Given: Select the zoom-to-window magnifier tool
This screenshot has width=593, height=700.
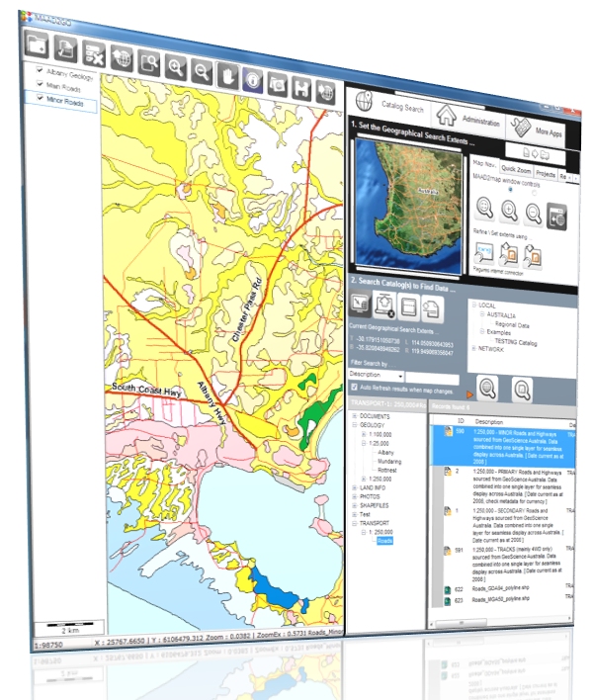Looking at the screenshot, I should tap(148, 64).
